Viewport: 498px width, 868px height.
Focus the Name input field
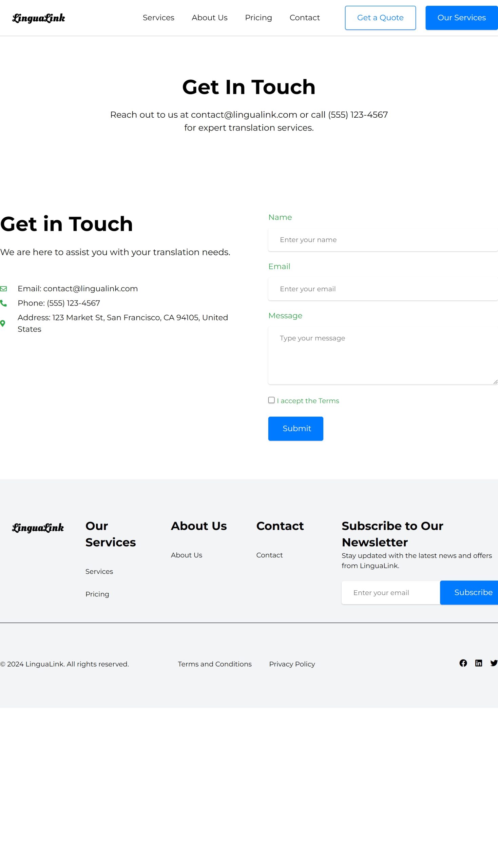tap(383, 240)
